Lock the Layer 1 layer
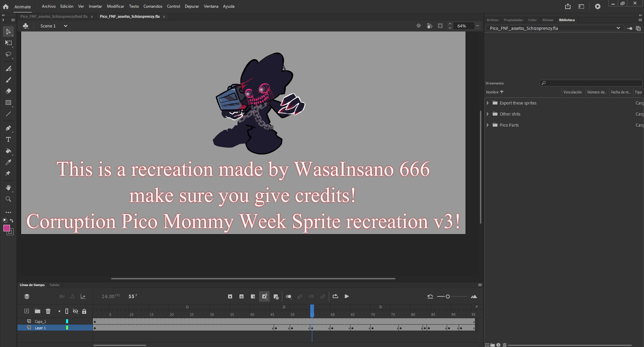 [x=84, y=328]
